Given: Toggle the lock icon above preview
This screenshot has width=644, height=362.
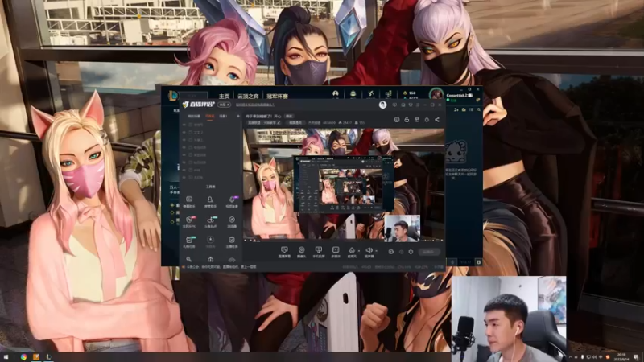Looking at the screenshot, I should 407,119.
